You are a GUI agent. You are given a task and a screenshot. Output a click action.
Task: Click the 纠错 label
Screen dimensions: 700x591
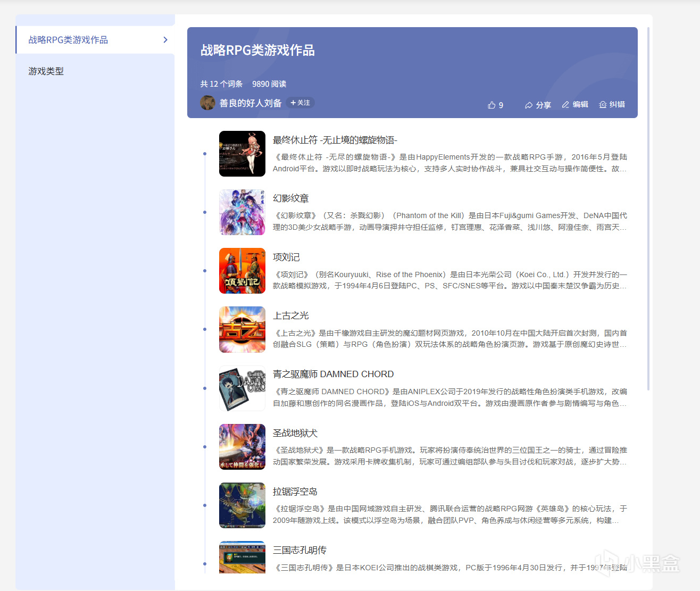pos(617,105)
